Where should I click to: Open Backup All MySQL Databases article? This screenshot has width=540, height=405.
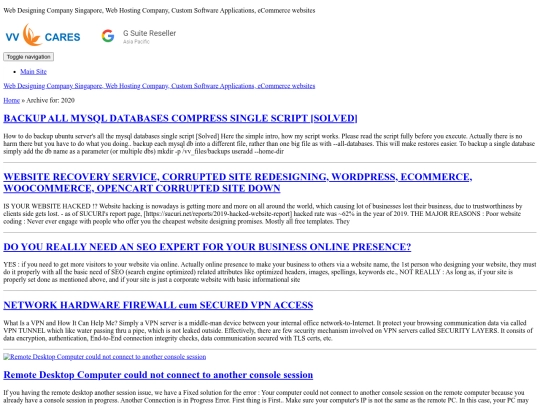pyautogui.click(x=180, y=118)
